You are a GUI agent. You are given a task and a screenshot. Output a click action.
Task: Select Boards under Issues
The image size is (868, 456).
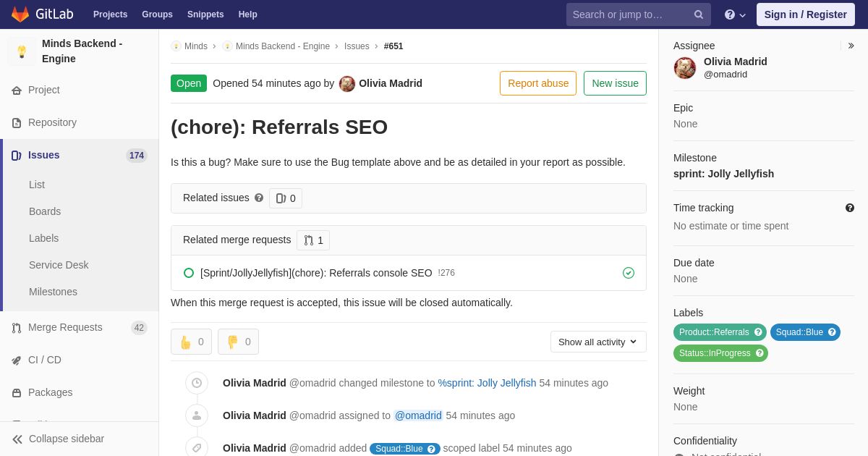[x=45, y=211]
